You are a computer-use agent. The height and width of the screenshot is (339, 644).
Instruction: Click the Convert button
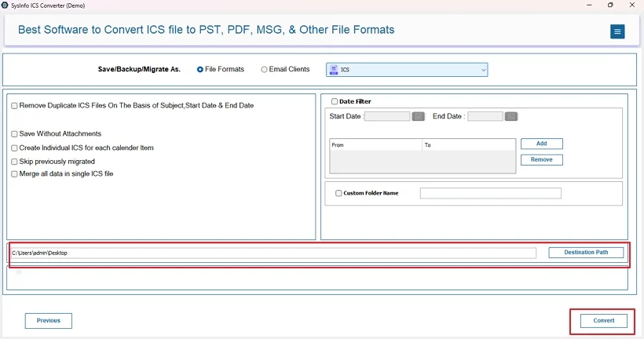pyautogui.click(x=604, y=320)
